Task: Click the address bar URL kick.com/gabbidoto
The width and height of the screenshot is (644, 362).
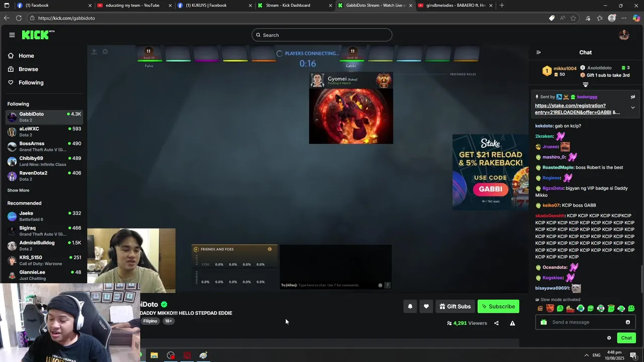Action: tap(66, 18)
